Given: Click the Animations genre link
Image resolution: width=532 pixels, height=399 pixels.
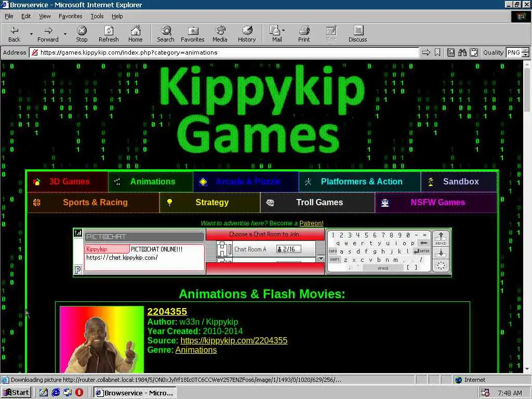Looking at the screenshot, I should 196,350.
